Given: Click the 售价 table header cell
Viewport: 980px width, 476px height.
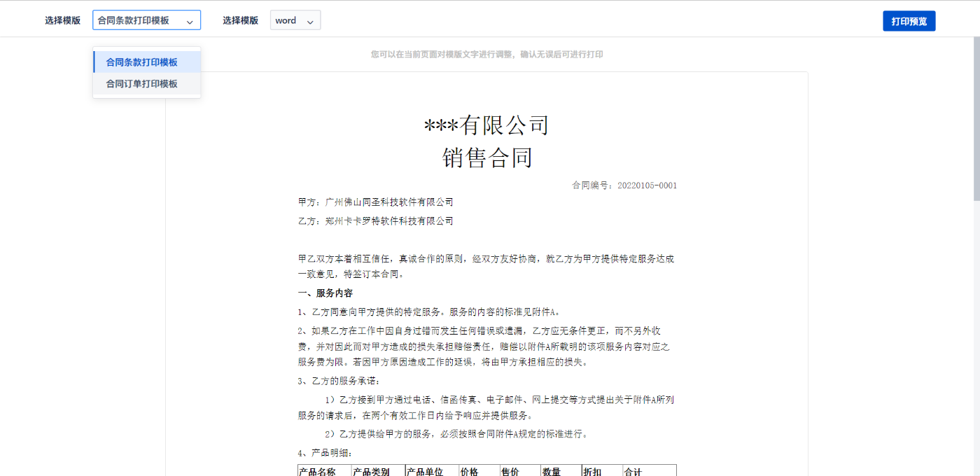Looking at the screenshot, I should click(x=520, y=470).
